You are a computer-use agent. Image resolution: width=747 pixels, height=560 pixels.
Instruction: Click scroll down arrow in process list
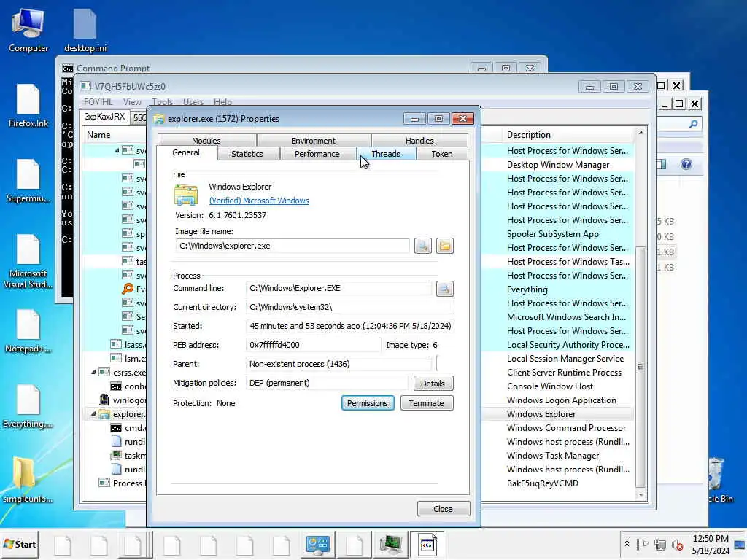[641, 495]
